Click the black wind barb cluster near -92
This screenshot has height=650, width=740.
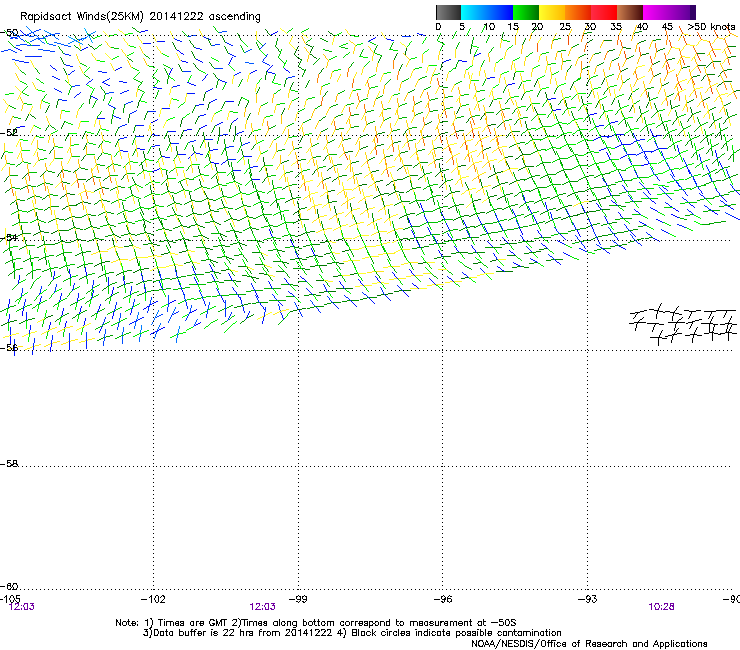[683, 324]
